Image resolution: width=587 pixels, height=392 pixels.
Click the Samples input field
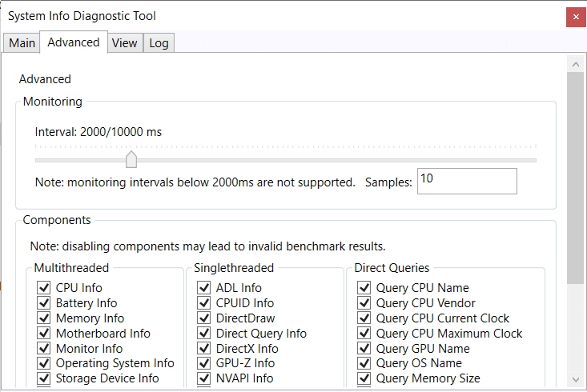(466, 181)
